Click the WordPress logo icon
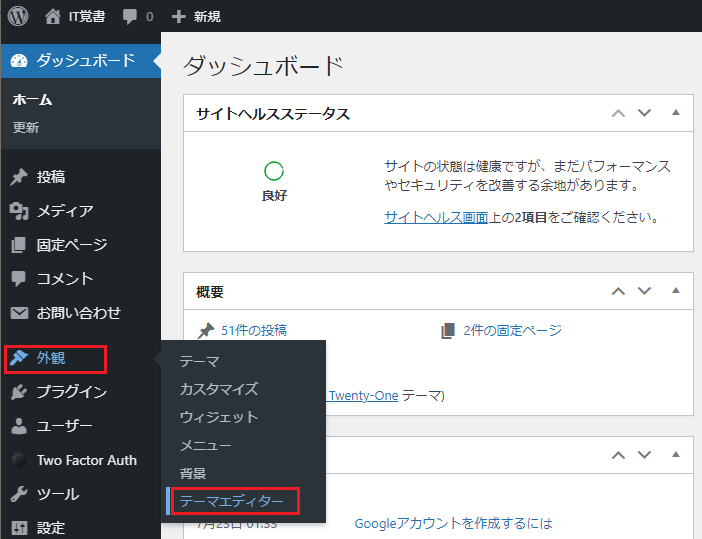 19,16
